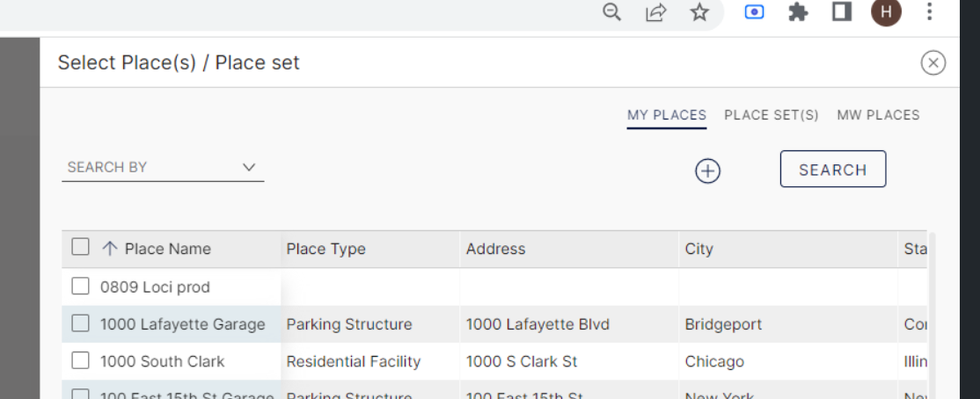
Task: Open the Extensions puzzle icon
Action: pos(798,11)
